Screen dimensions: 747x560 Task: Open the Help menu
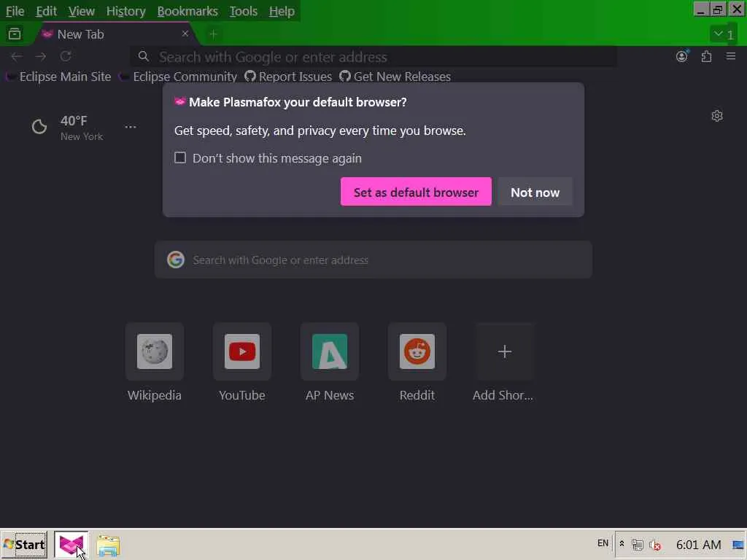coord(282,12)
